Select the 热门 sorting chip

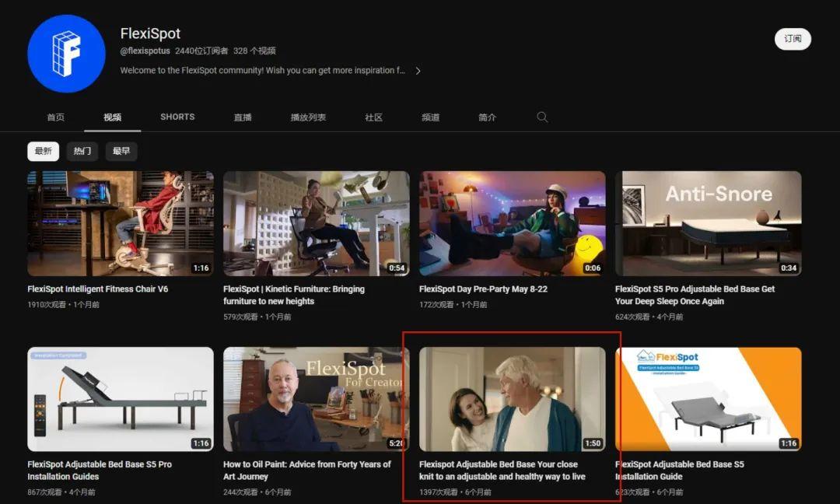click(82, 151)
